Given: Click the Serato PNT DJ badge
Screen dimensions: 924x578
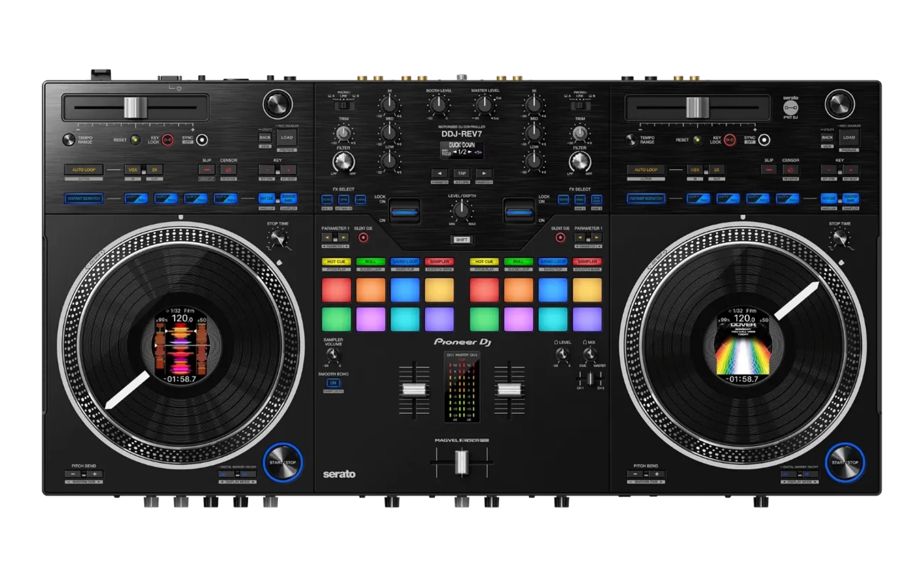Looking at the screenshot, I should 790,107.
